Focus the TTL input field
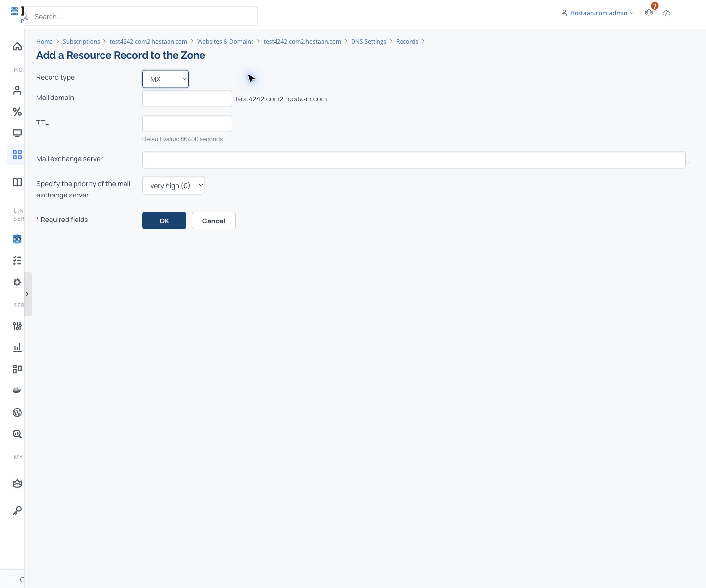The image size is (706, 588). [x=187, y=123]
